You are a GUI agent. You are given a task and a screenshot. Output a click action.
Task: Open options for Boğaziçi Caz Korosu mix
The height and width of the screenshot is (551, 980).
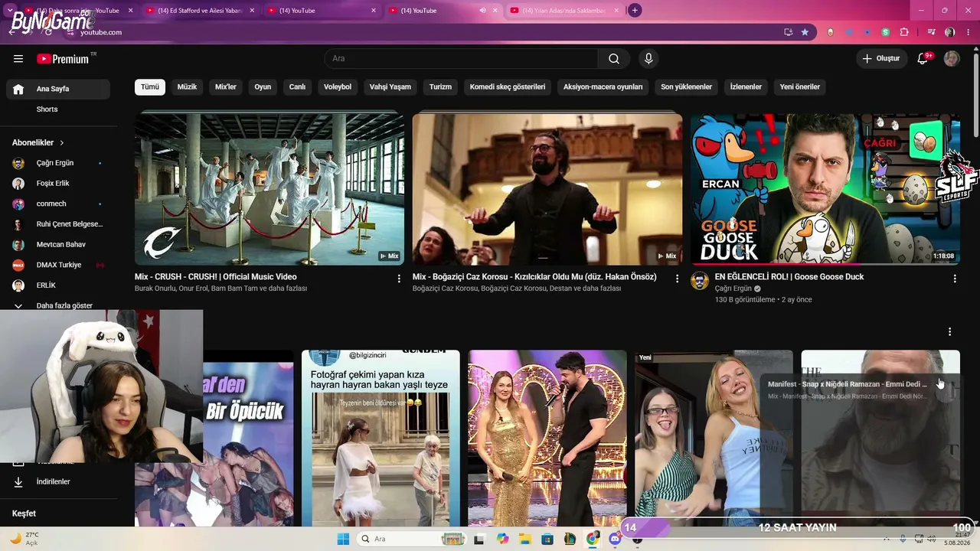click(x=677, y=279)
